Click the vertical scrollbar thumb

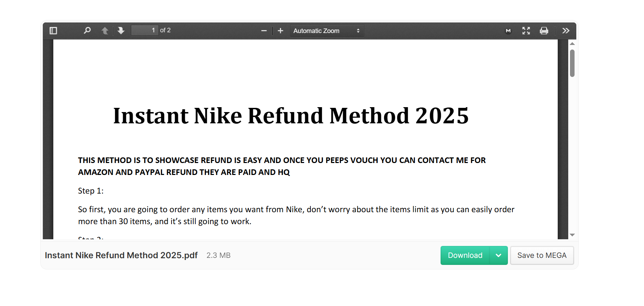coord(572,63)
